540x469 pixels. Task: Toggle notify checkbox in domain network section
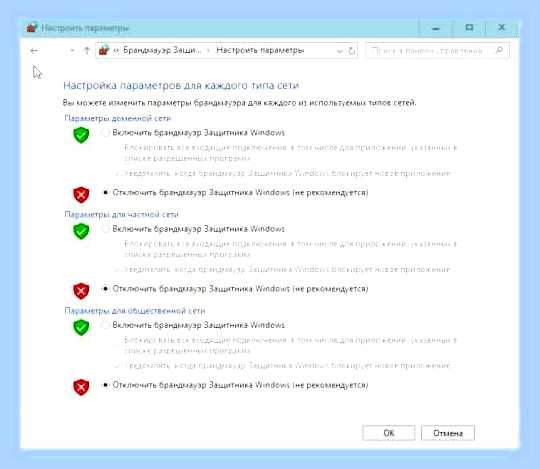coord(118,173)
